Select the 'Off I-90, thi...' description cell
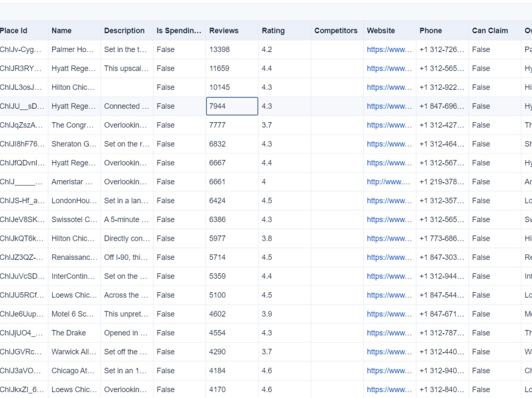Image resolution: width=532 pixels, height=398 pixels. 127,257
